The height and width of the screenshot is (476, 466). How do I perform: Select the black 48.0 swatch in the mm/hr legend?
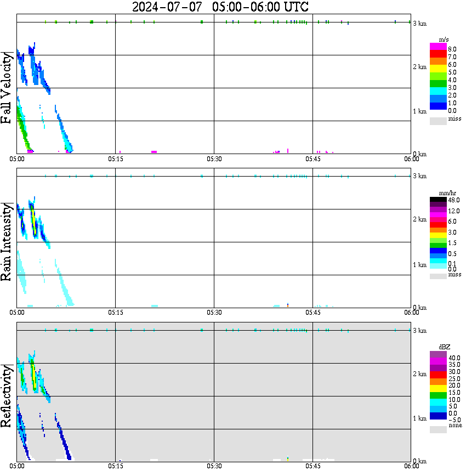pos(438,201)
